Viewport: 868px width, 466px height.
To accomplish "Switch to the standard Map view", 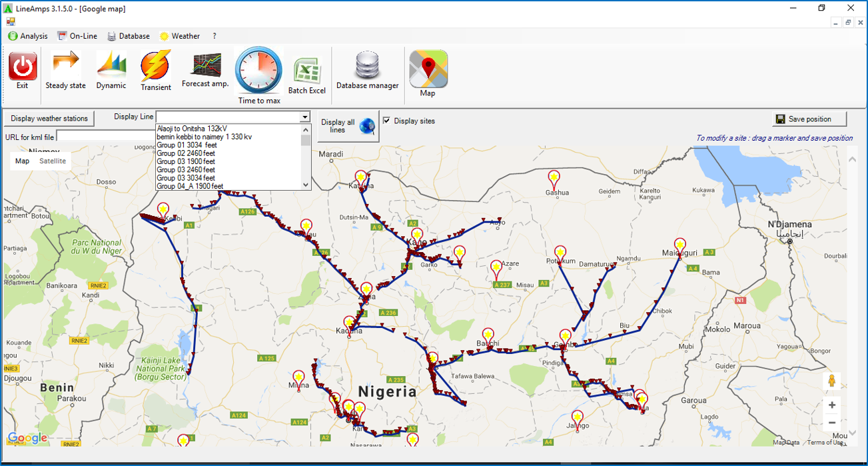I will 22,161.
